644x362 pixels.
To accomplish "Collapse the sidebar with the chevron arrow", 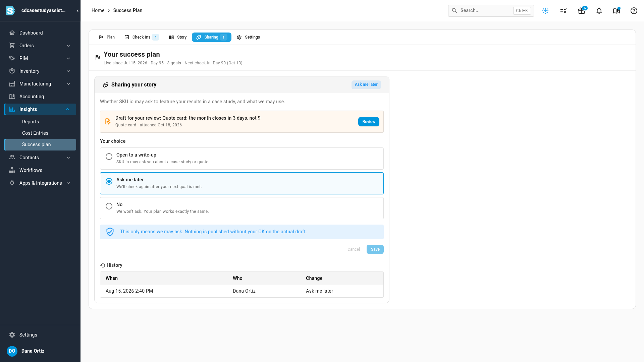I will click(78, 11).
